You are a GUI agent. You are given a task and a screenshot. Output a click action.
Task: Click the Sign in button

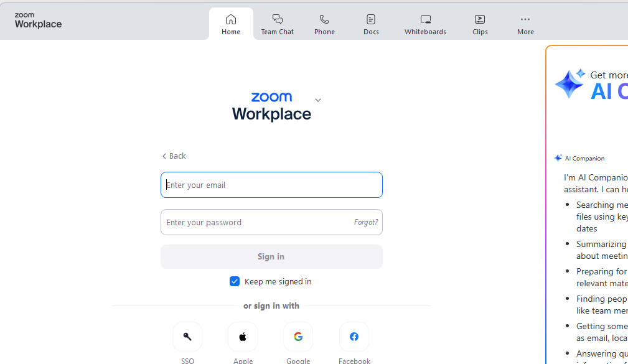(x=271, y=257)
